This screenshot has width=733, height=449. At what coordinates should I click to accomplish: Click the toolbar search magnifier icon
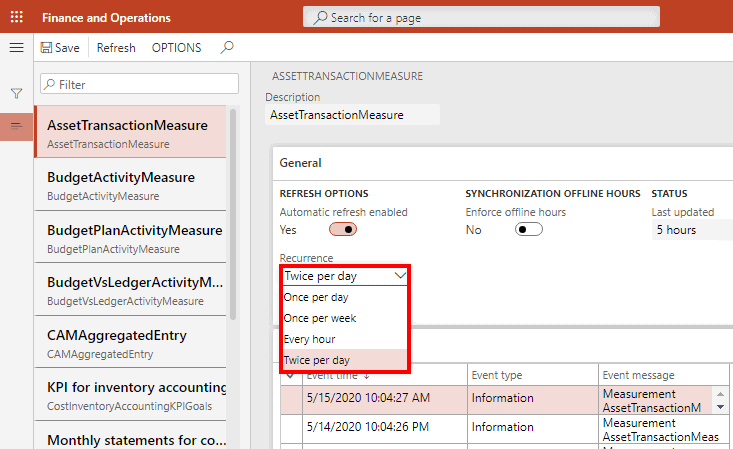coord(227,47)
